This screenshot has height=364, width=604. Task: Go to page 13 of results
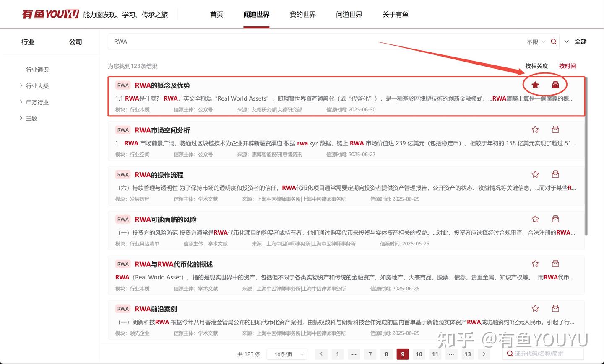(468, 354)
